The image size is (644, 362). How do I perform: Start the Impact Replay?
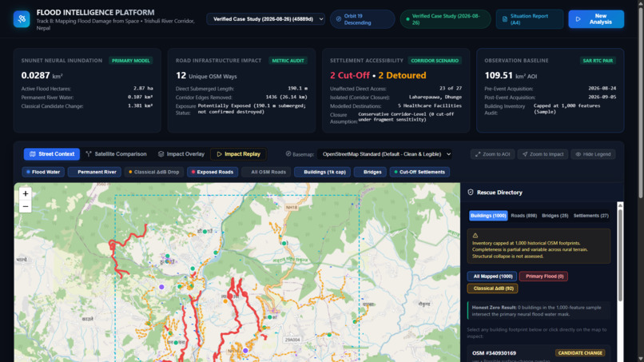[238, 154]
